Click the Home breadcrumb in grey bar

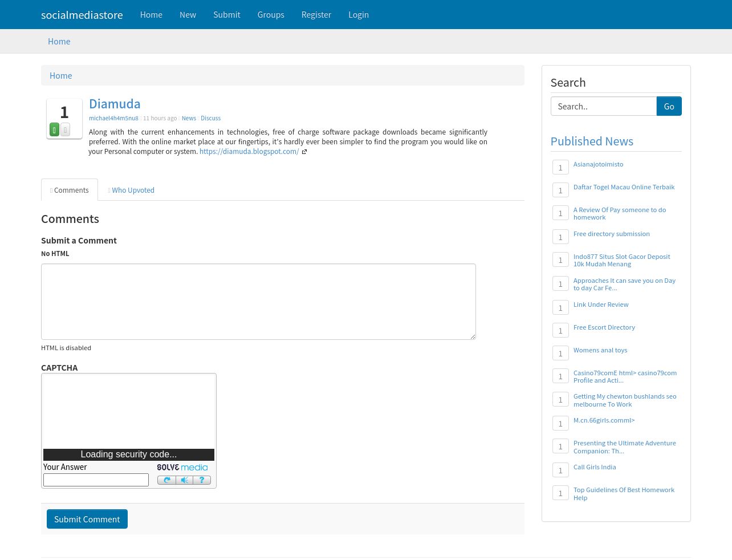[x=59, y=42]
